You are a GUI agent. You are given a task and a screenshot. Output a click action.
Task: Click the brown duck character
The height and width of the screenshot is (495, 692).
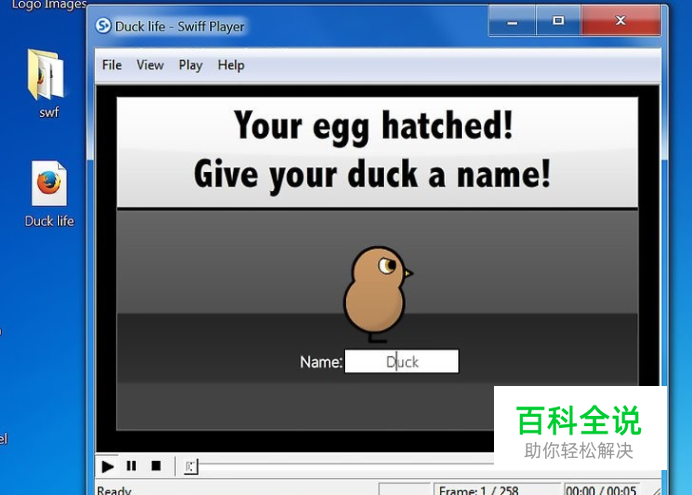pos(377,294)
